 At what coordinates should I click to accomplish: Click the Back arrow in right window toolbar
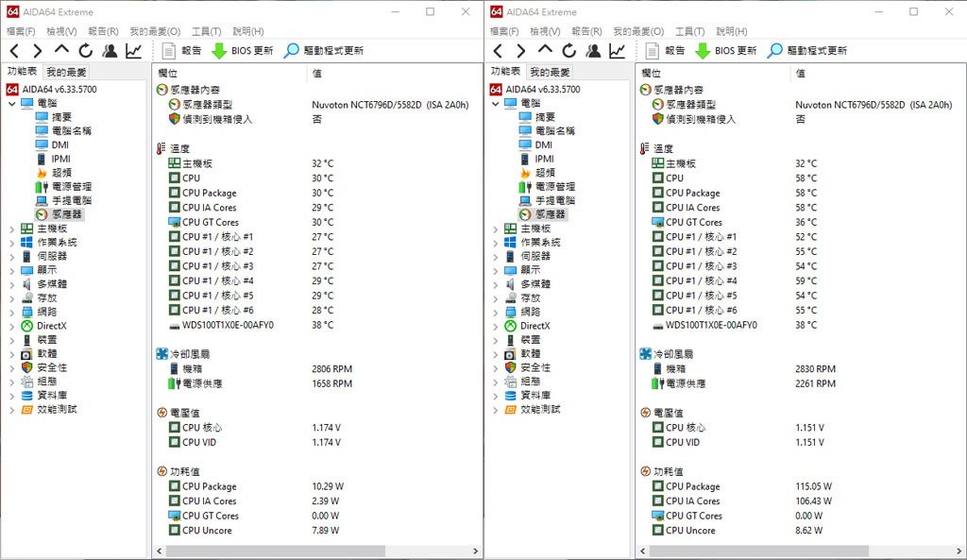(x=499, y=51)
